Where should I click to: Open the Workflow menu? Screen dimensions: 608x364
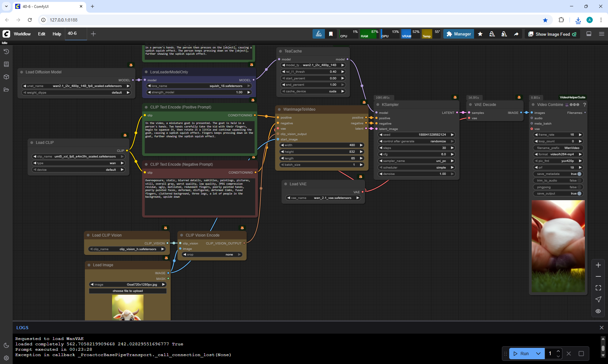[22, 34]
